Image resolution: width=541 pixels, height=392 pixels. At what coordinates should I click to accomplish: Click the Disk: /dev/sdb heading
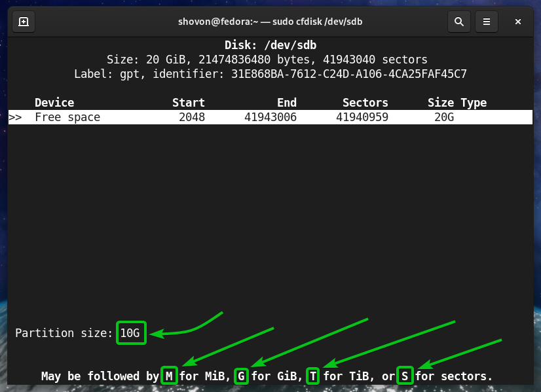tap(270, 46)
